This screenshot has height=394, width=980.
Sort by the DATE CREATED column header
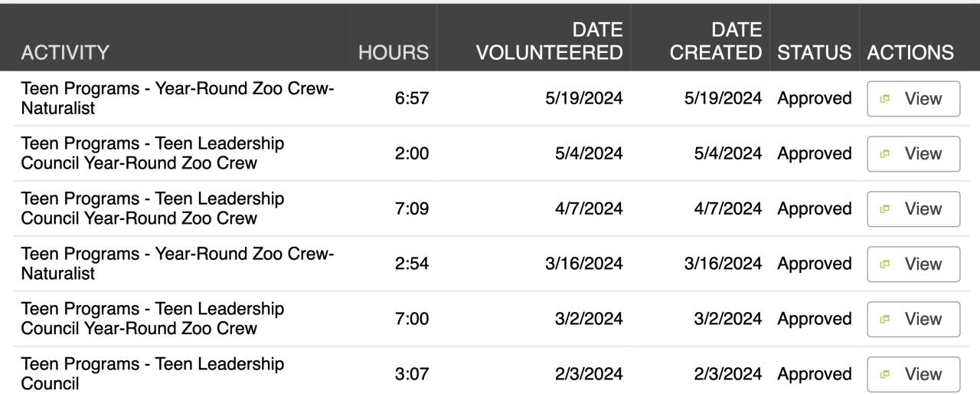tap(716, 41)
